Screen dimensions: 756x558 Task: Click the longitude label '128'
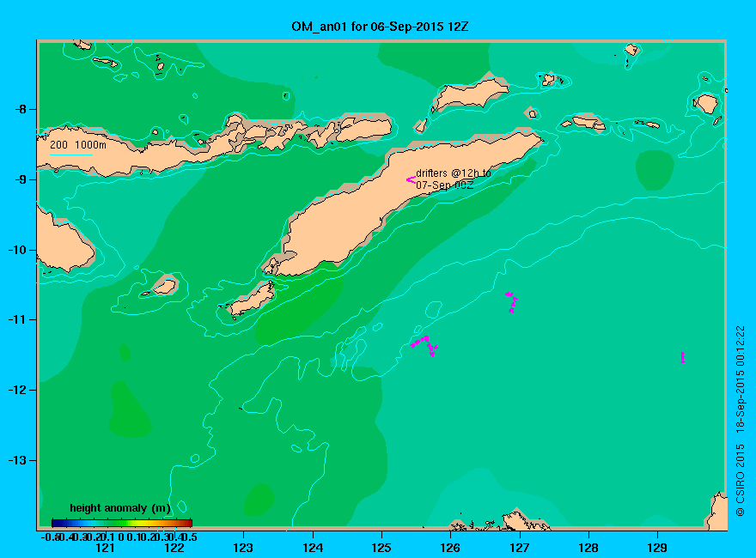coord(588,548)
